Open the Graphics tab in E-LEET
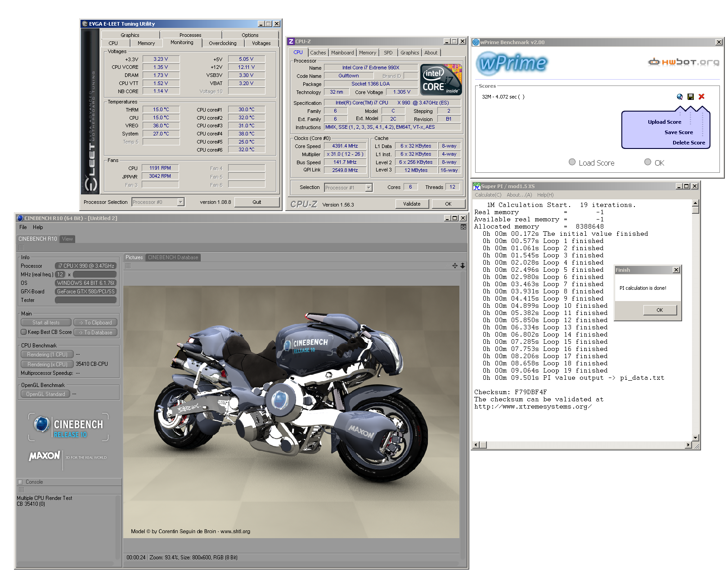The height and width of the screenshot is (571, 728). coord(130,35)
